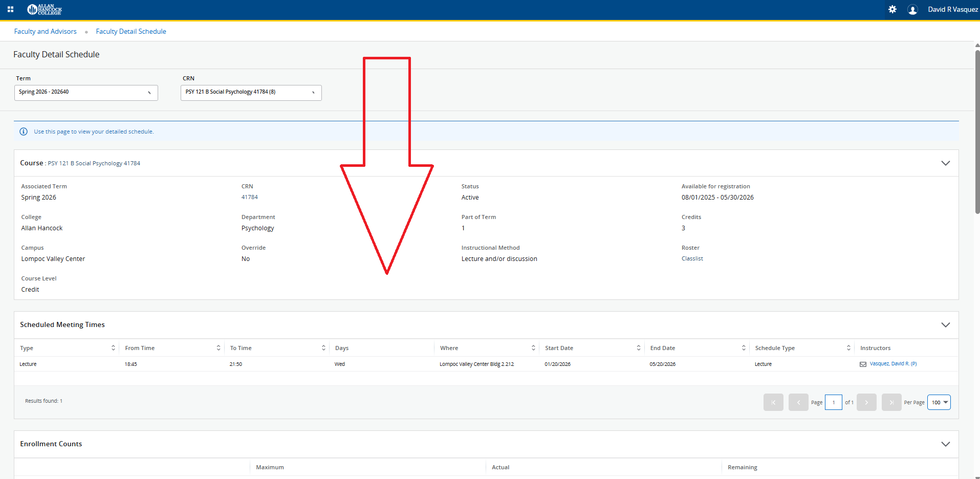
Task: Click the info icon in notification banner
Action: [24, 132]
